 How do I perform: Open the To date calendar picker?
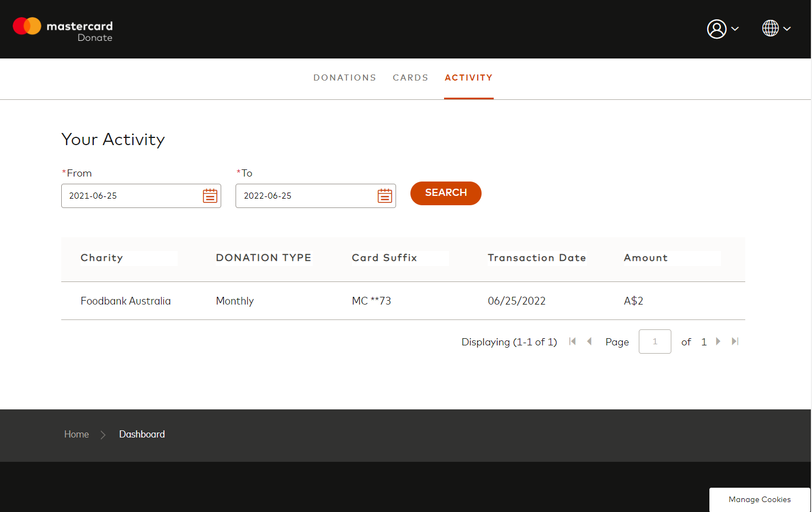tap(384, 196)
